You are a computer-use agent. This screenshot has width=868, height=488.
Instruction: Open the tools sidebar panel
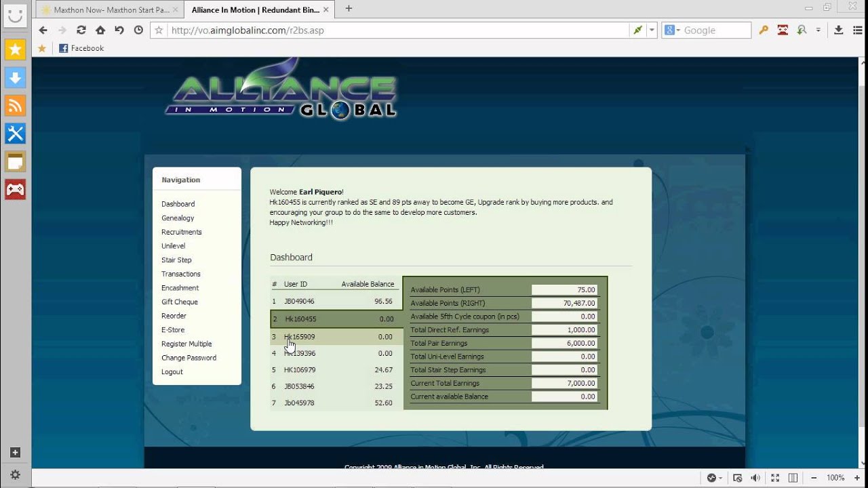(x=15, y=134)
